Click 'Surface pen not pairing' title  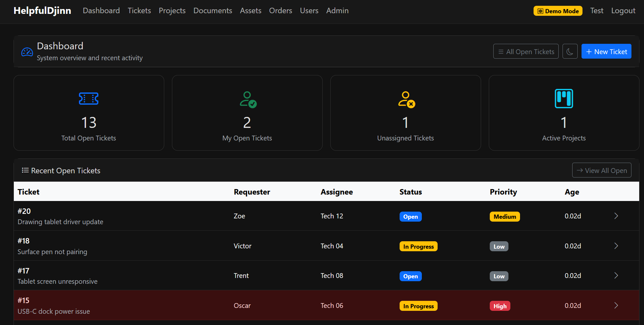52,252
